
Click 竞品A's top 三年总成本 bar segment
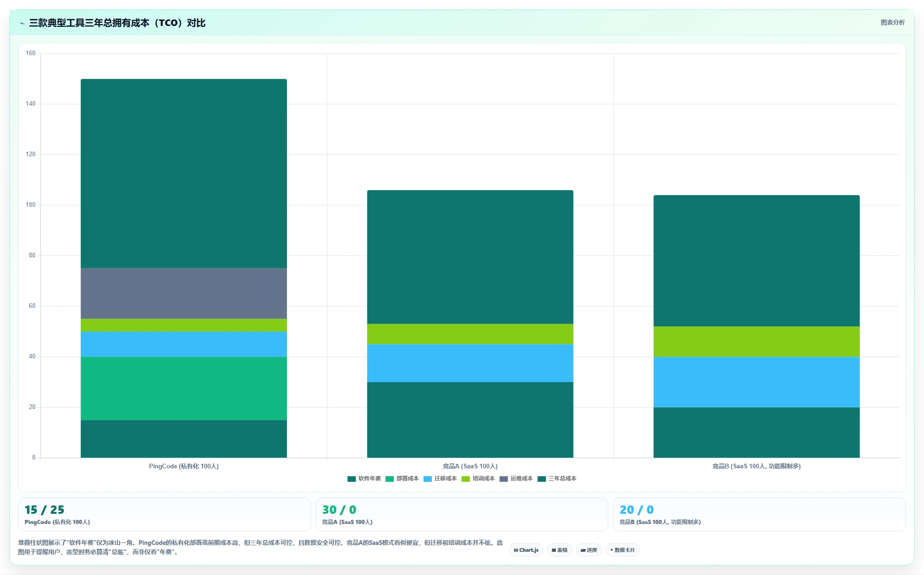[x=470, y=257]
